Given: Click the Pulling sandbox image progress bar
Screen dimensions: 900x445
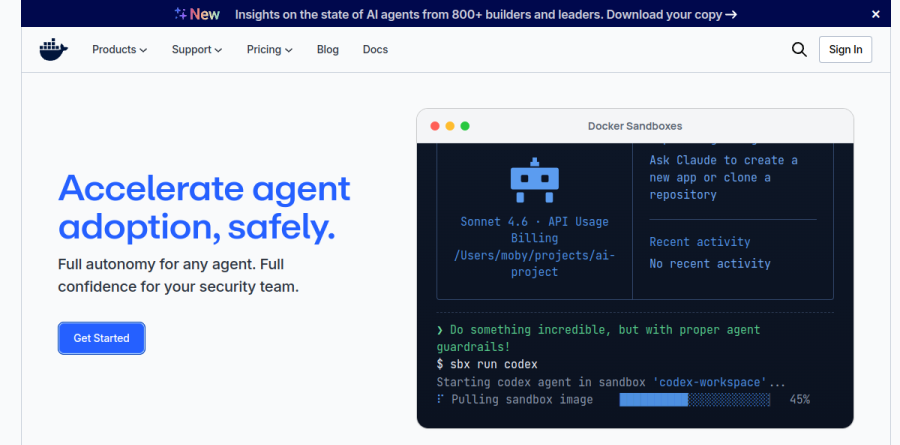Looking at the screenshot, I should pyautogui.click(x=695, y=400).
